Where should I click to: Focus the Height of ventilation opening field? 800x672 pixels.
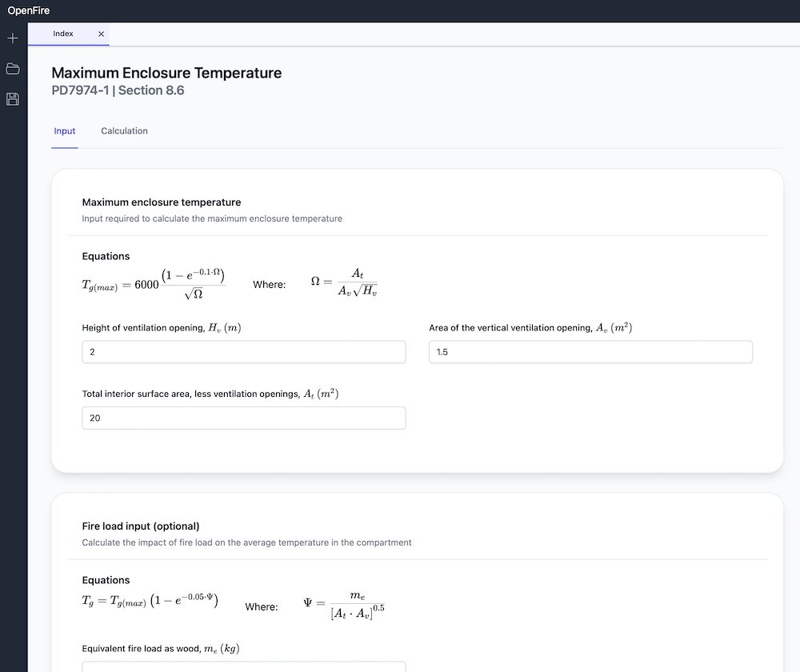coord(244,352)
